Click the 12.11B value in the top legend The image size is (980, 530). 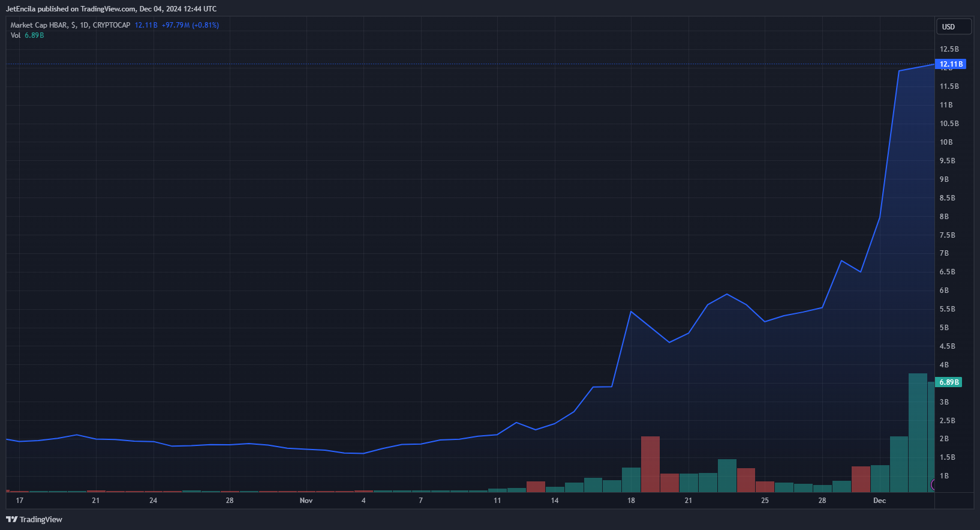point(146,25)
